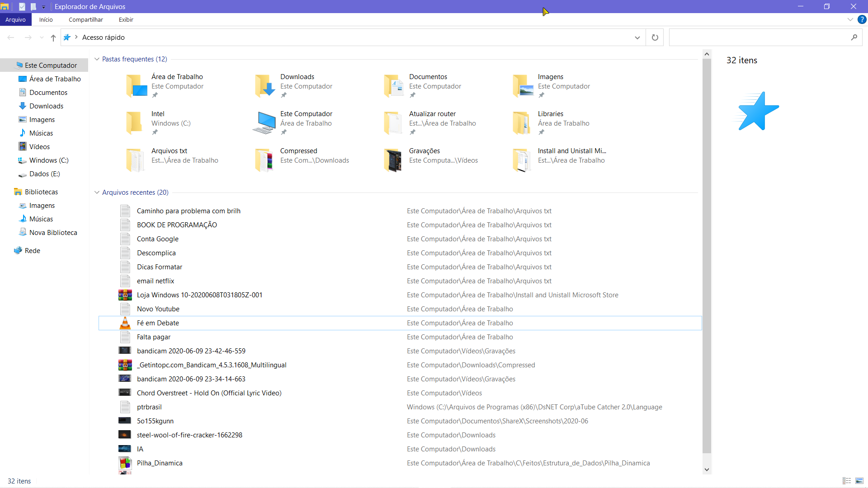
Task: Open the Compartilhar ribbon tab
Action: click(86, 19)
